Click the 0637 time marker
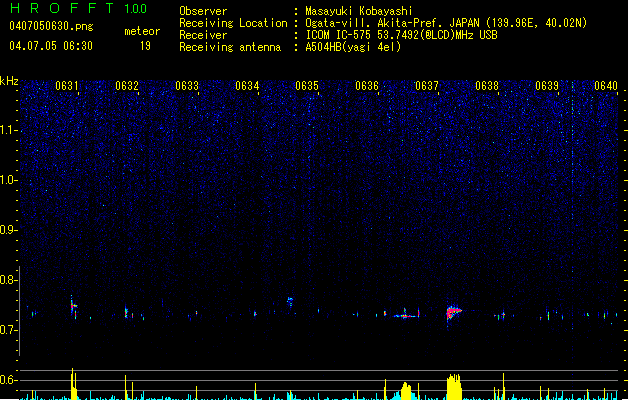 (427, 86)
